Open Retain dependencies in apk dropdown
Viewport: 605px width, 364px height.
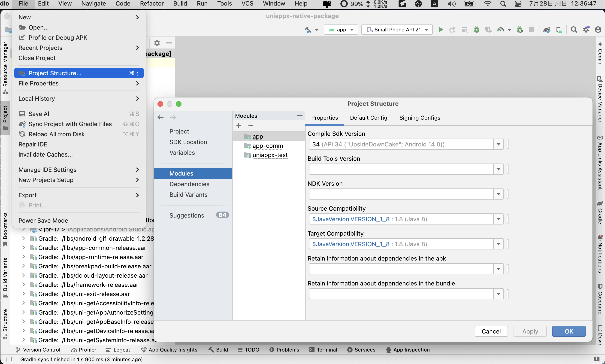click(x=498, y=269)
